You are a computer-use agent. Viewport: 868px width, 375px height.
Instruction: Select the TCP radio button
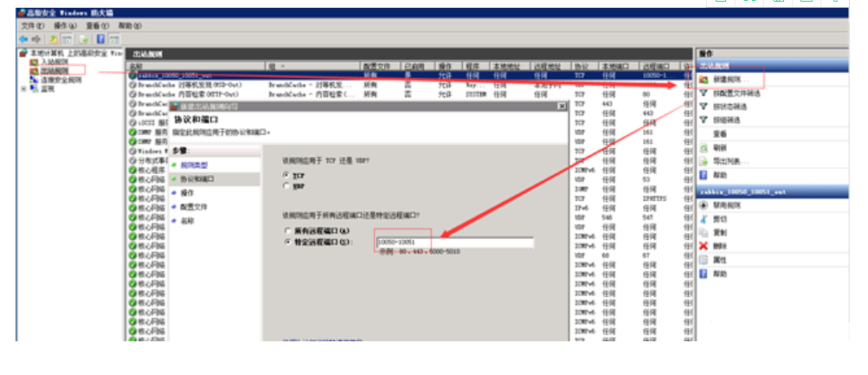point(286,175)
